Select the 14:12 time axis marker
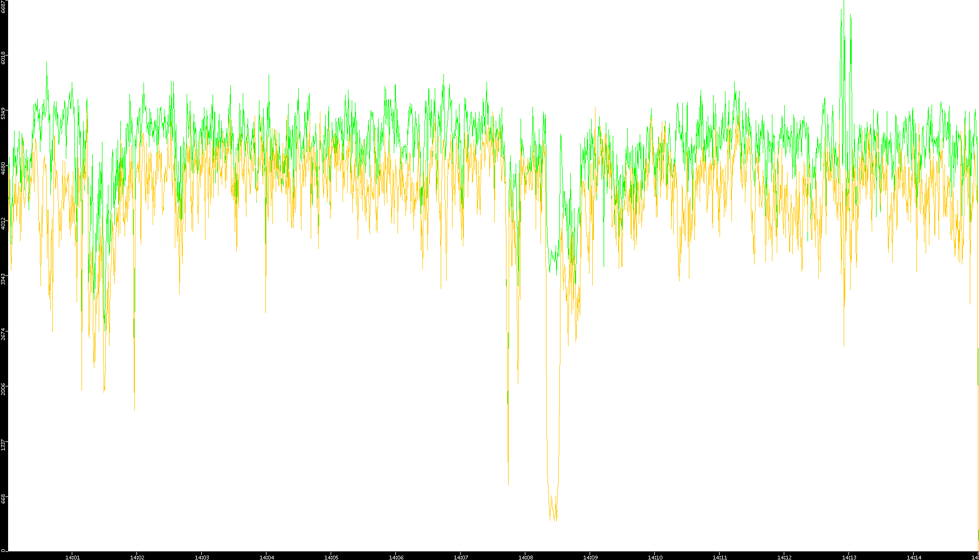The image size is (979, 560). coord(784,557)
